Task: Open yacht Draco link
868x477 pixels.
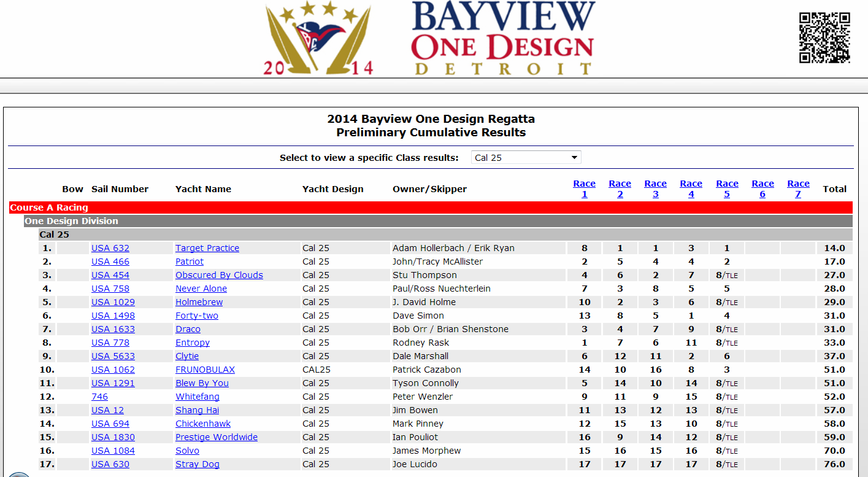Action: 188,329
